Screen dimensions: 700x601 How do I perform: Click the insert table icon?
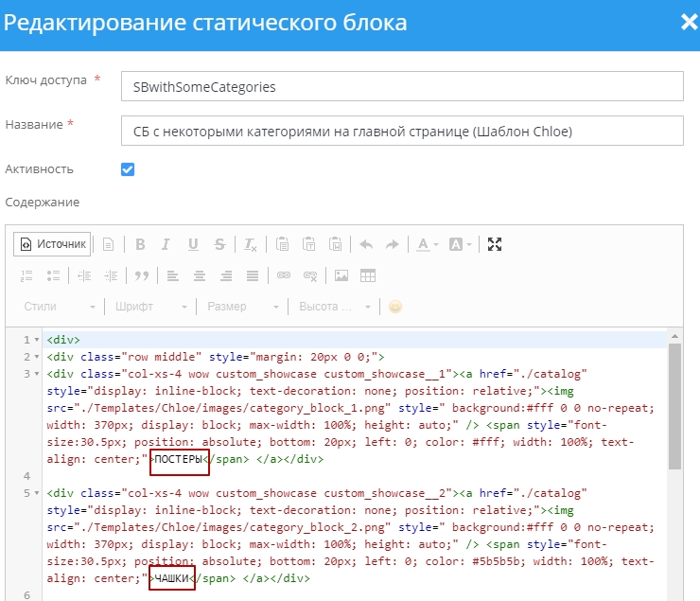pyautogui.click(x=368, y=275)
